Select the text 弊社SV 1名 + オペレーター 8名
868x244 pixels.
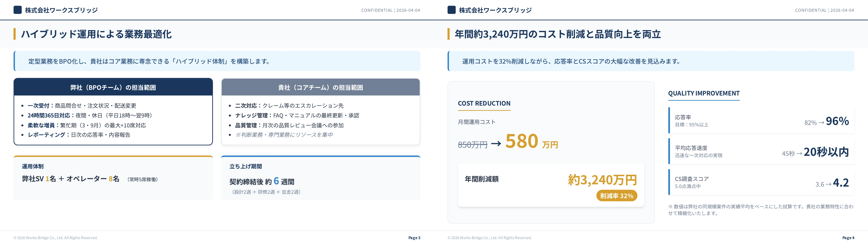(71, 179)
